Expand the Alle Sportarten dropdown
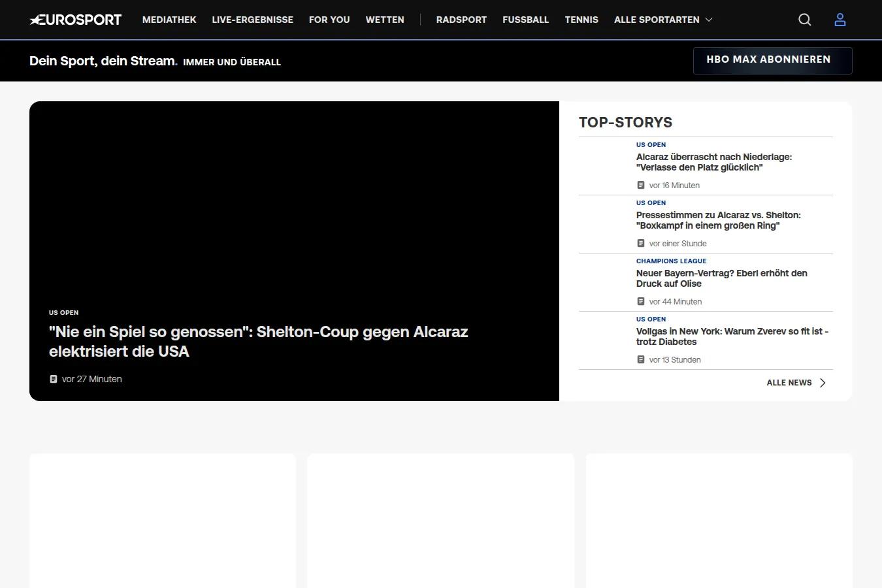Image resolution: width=882 pixels, height=588 pixels. click(x=663, y=20)
